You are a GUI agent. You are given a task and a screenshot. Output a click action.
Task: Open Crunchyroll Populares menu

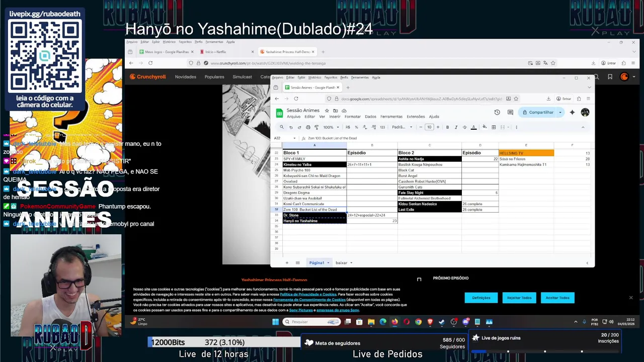click(214, 77)
